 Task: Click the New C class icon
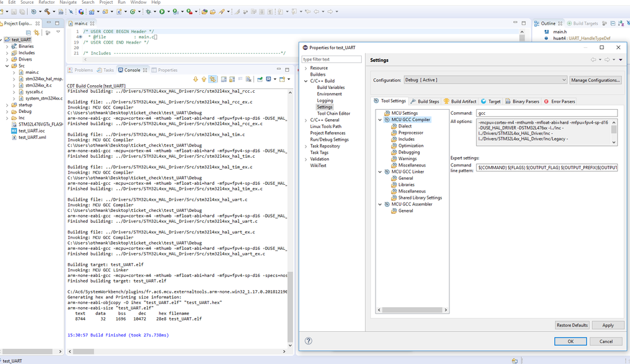133,11
